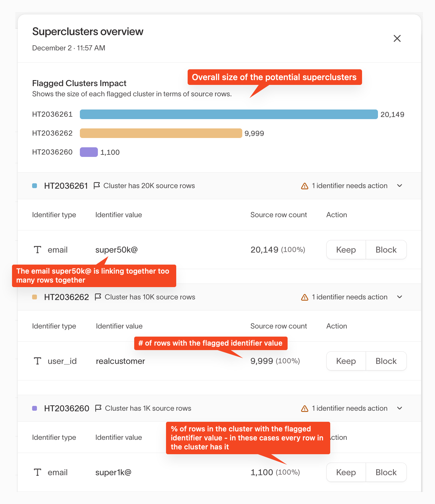Block the super50k@ email identifier
Image resolution: width=435 pixels, height=504 pixels.
click(x=386, y=250)
